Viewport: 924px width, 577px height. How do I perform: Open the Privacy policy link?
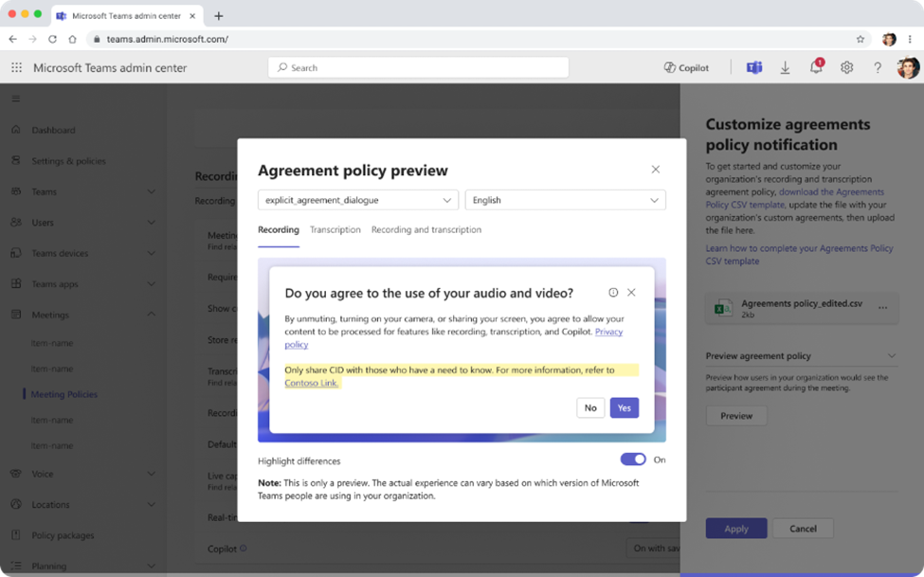pyautogui.click(x=609, y=332)
